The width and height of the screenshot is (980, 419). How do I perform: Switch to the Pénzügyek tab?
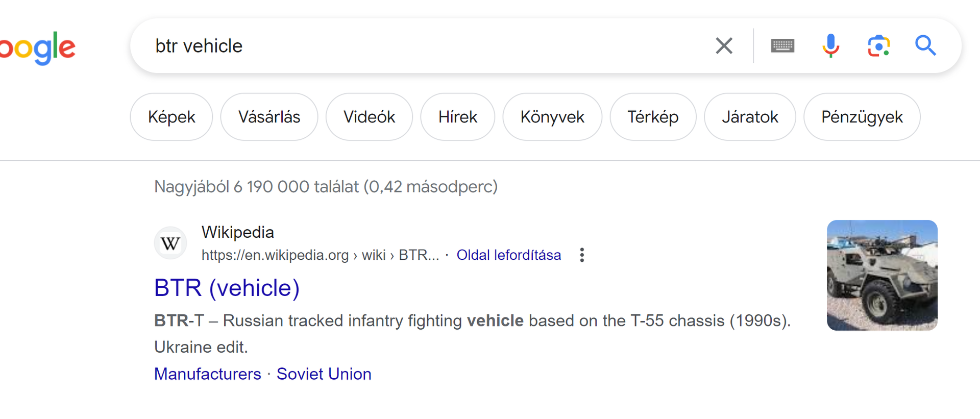tap(862, 117)
